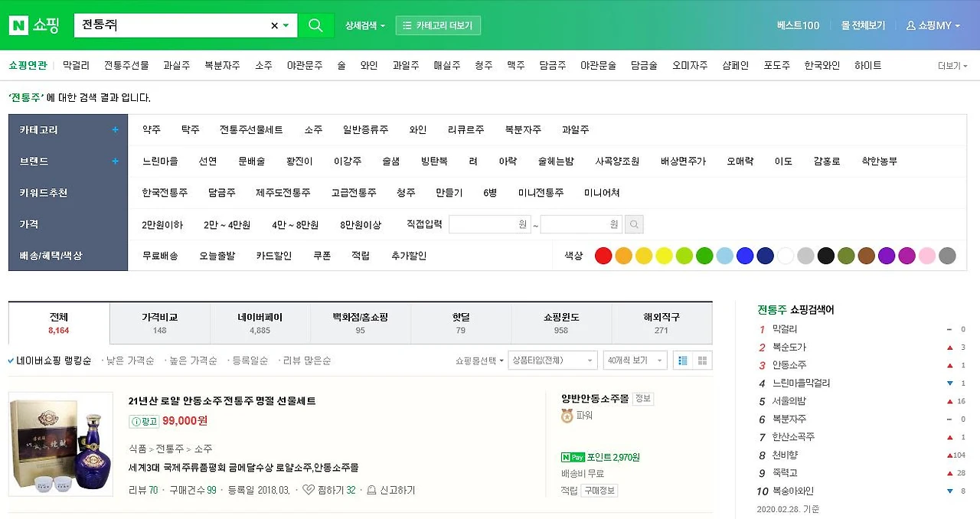Filter by 쿠폰 benefit
Screen dimensions: 980x519
[x=322, y=256]
